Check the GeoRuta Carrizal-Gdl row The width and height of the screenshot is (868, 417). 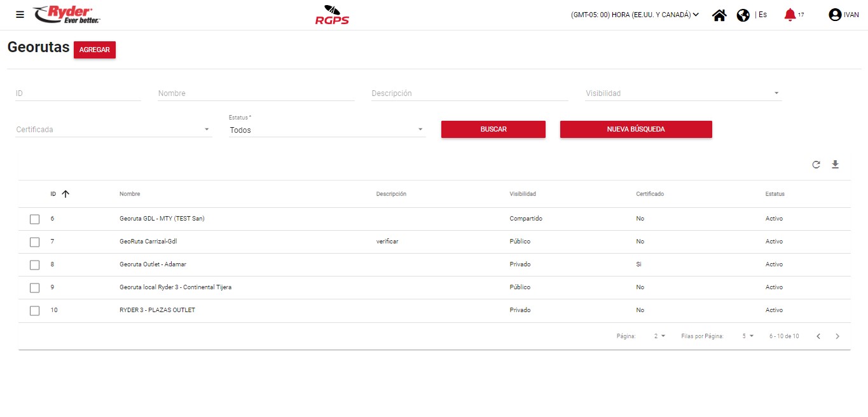pos(35,242)
